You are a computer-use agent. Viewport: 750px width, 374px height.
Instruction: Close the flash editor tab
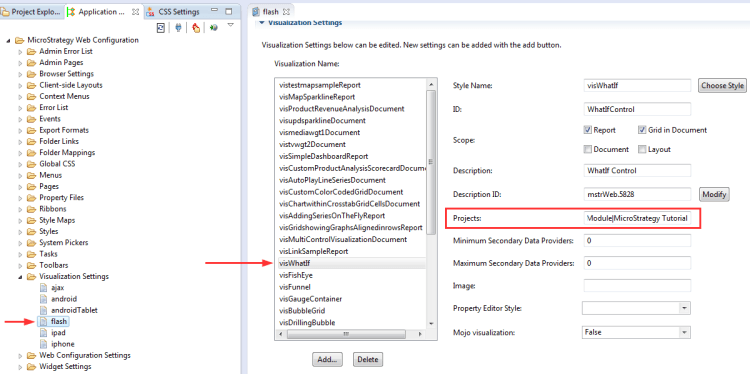click(287, 11)
